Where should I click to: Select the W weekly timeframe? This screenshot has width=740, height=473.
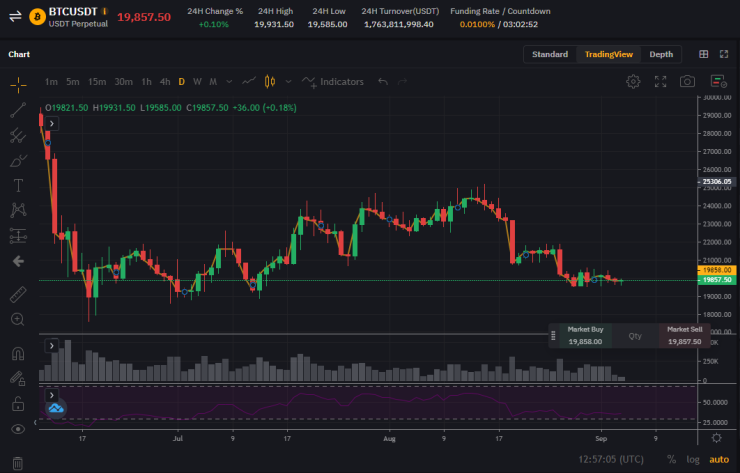click(197, 82)
